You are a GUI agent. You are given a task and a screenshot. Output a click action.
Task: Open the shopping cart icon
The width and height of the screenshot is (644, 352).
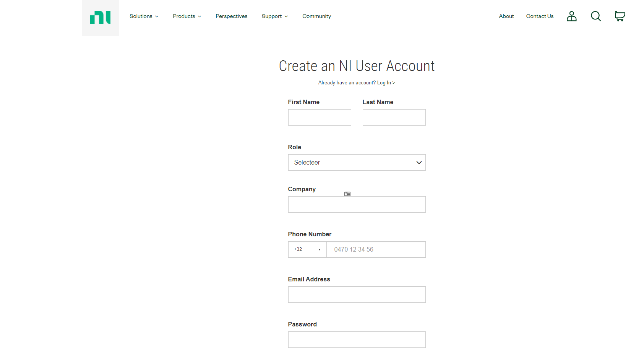pos(620,16)
